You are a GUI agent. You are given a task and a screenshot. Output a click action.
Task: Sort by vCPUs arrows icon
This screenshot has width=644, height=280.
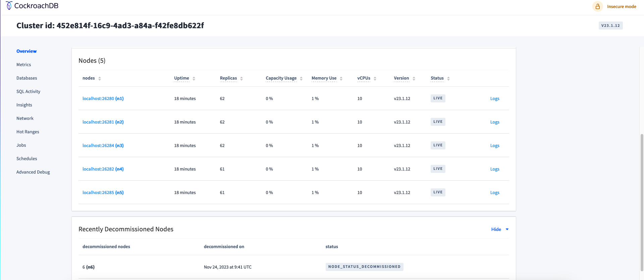click(x=375, y=79)
